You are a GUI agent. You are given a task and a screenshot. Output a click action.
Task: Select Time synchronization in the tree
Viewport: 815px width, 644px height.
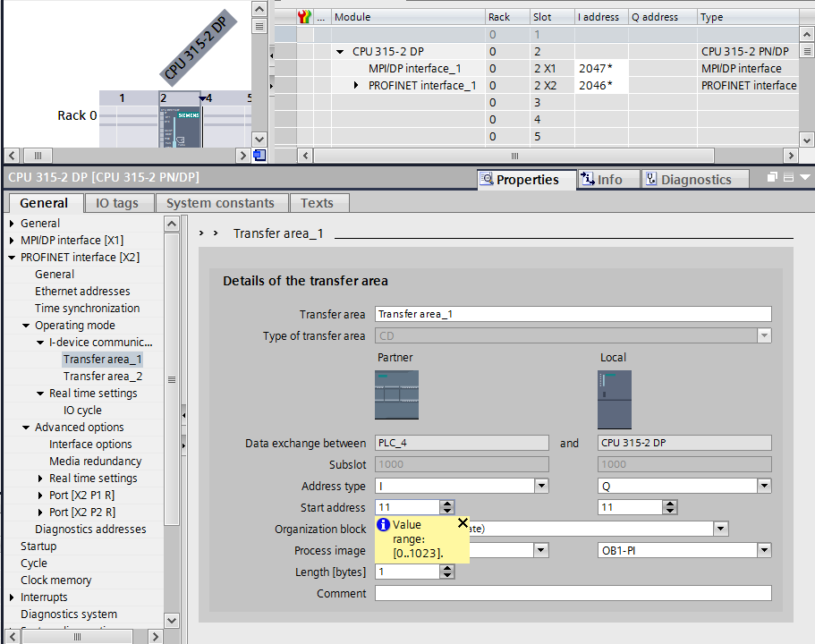[x=87, y=309]
